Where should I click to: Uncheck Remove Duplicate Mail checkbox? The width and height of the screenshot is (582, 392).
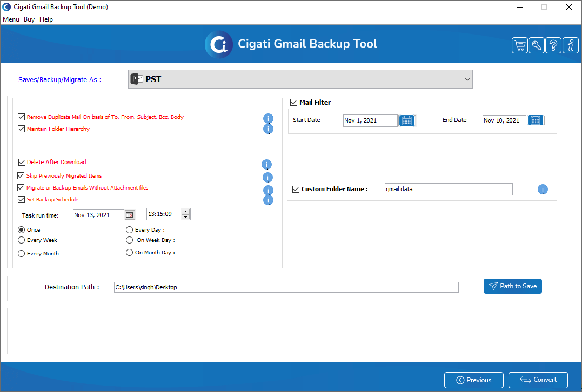(21, 117)
